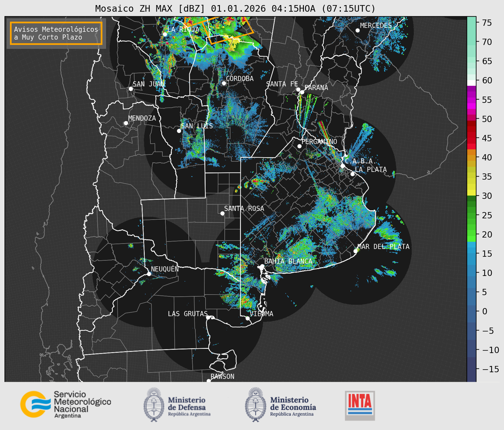Click the Ministerio de Economía emblem
This screenshot has width=504, height=430.
(x=255, y=405)
